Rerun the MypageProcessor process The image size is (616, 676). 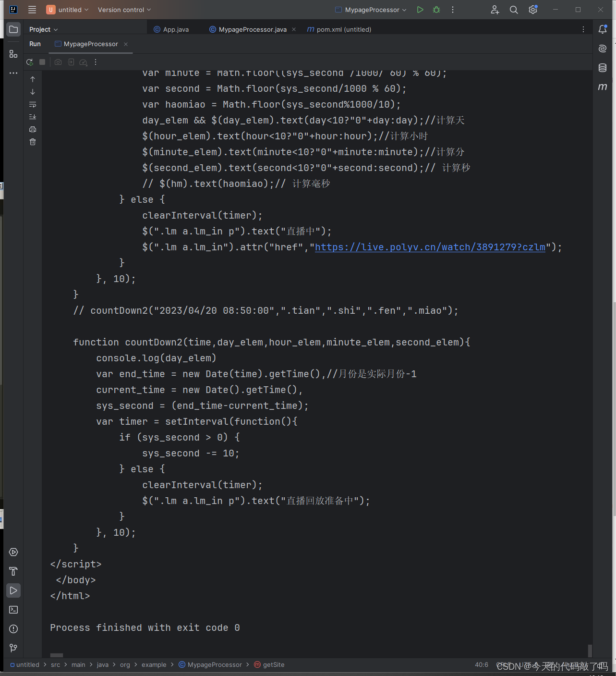click(30, 62)
